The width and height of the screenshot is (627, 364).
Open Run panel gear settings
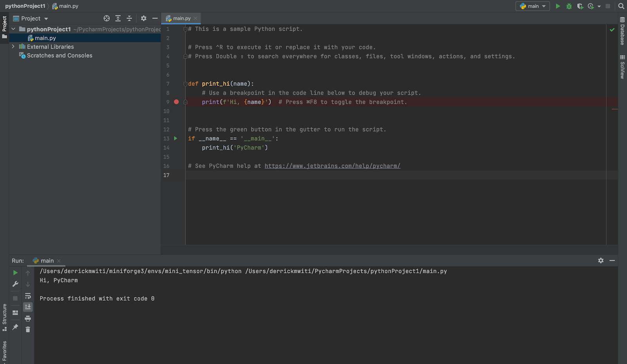coord(601,261)
